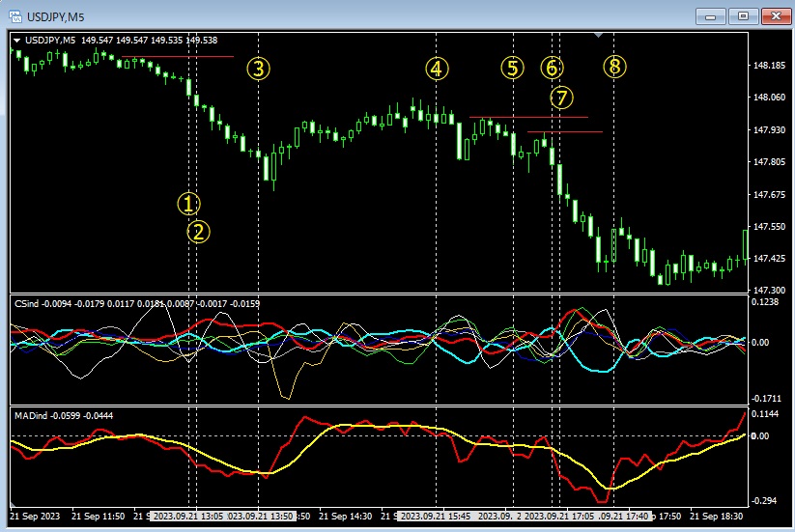Click the 2023.09.21 13:05 time label
Viewport: 795px width, 532px height.
[x=188, y=516]
